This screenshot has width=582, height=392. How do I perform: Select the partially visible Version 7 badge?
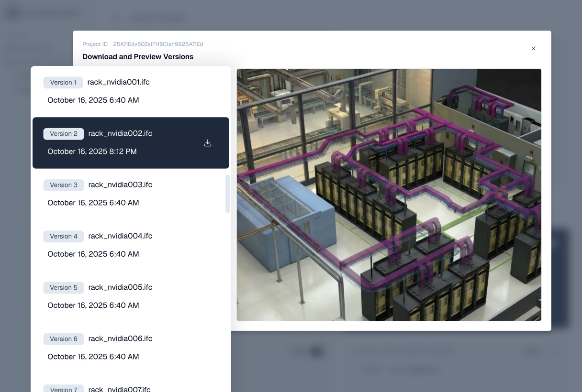pyautogui.click(x=64, y=389)
